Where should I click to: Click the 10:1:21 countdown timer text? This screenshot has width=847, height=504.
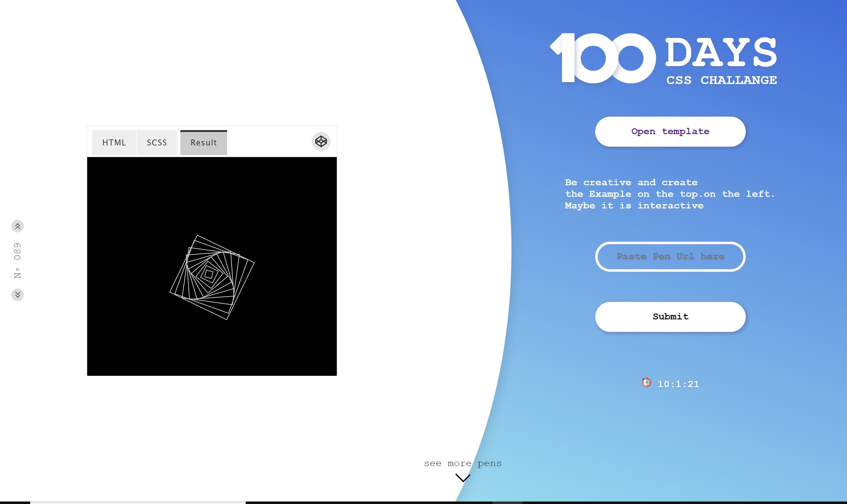[x=678, y=384]
